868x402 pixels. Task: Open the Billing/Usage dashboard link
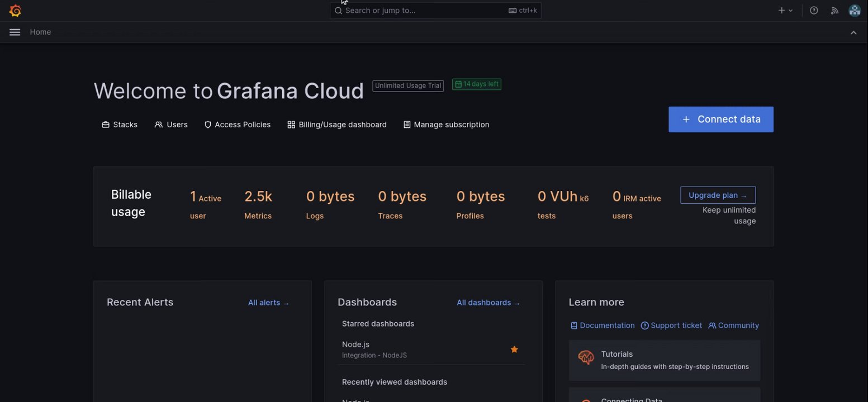point(337,125)
